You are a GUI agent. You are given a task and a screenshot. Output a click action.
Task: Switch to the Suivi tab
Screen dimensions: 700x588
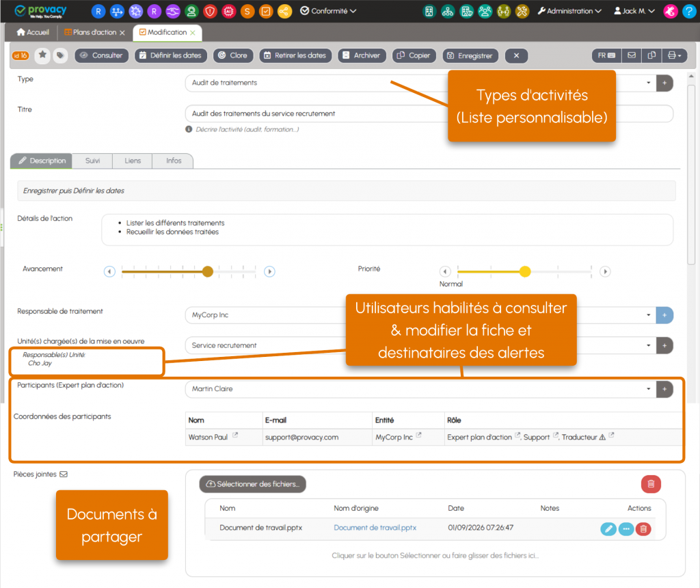tap(92, 161)
